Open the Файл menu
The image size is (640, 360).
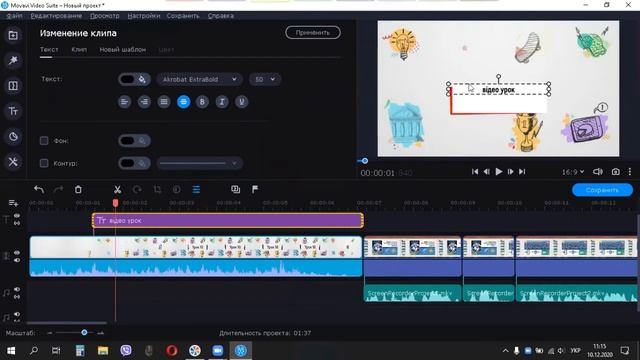(14, 16)
